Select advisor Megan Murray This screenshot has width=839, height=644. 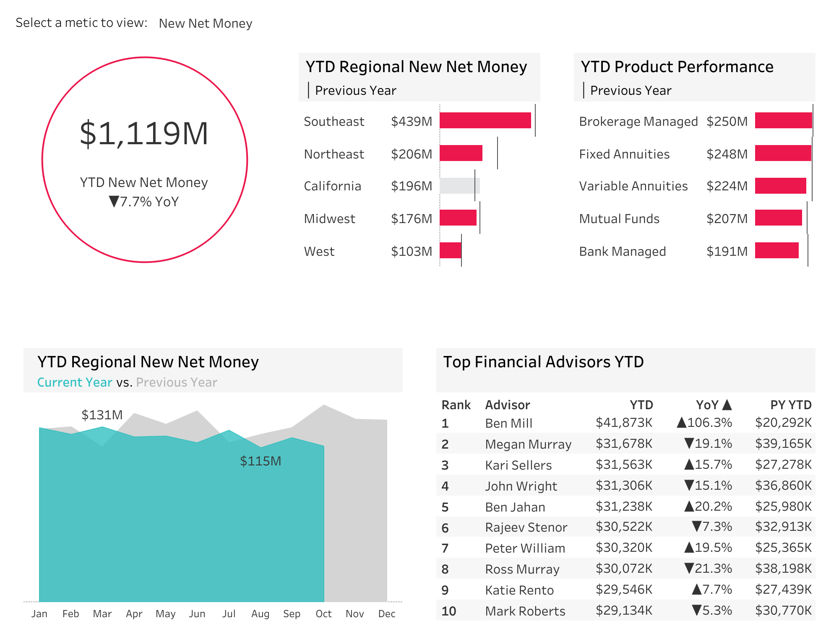click(528, 444)
